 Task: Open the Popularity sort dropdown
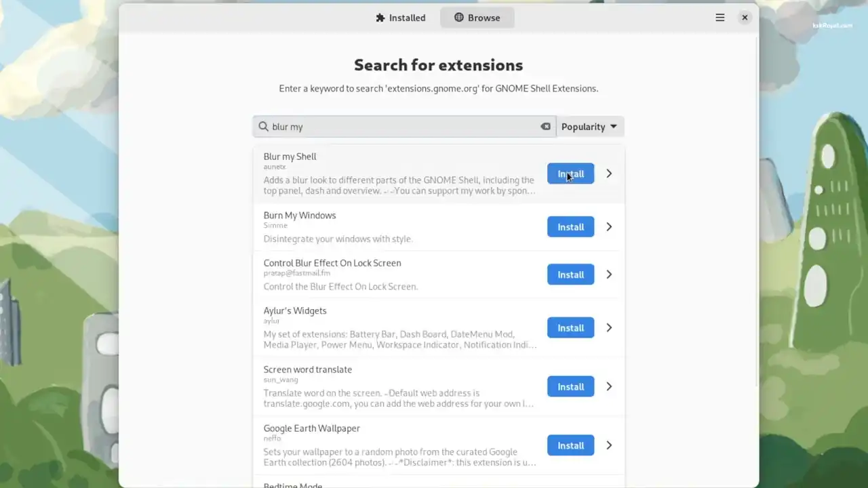[x=590, y=127]
